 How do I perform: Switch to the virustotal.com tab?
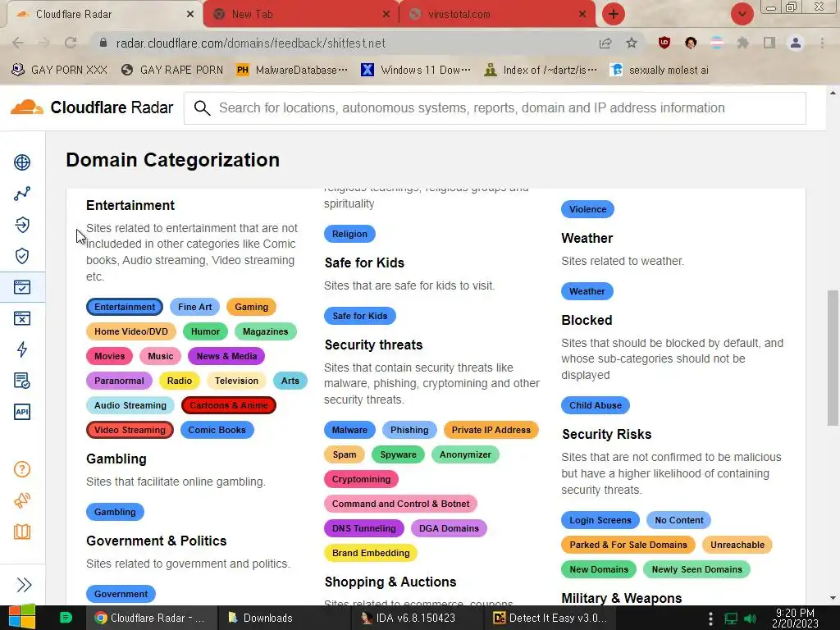pyautogui.click(x=498, y=15)
